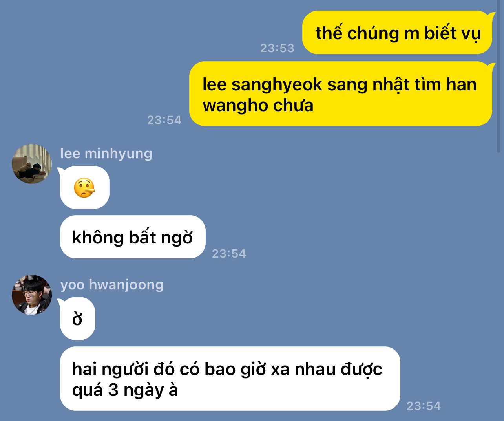The height and width of the screenshot is (421, 504).
Task: Click the 23:53 timestamp
Action: pyautogui.click(x=277, y=48)
